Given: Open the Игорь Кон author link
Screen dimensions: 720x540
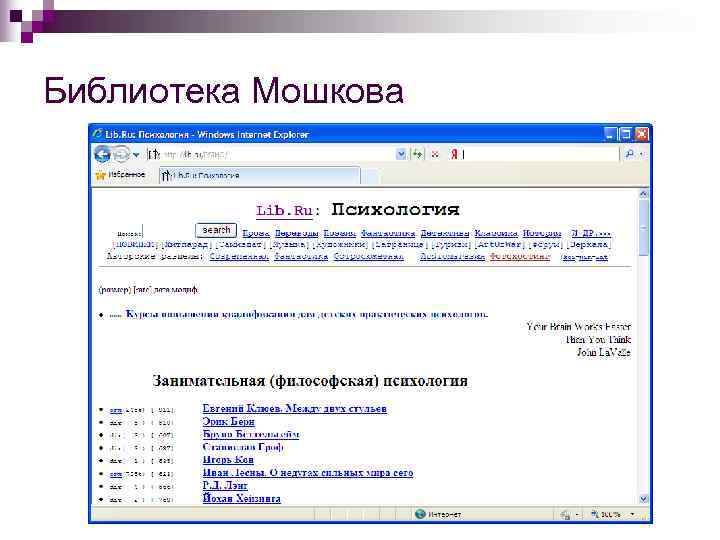Looking at the screenshot, I should [x=228, y=460].
